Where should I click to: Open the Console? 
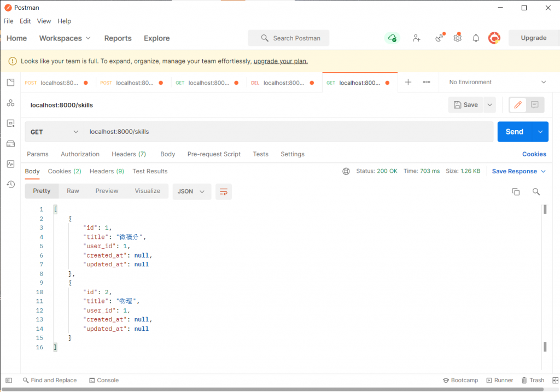pyautogui.click(x=104, y=380)
